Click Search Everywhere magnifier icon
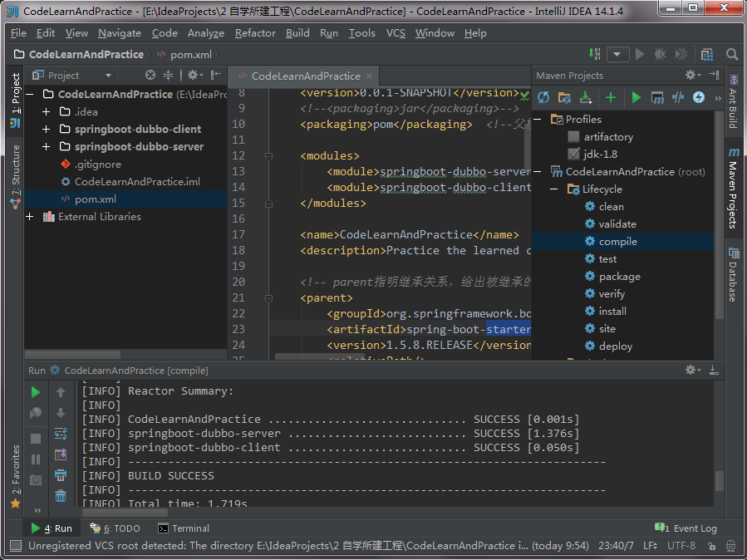747x560 pixels. click(x=732, y=54)
